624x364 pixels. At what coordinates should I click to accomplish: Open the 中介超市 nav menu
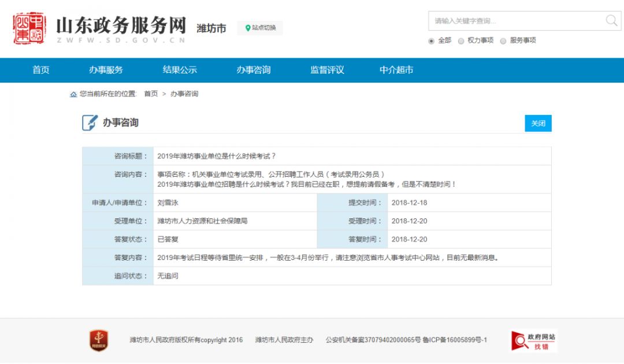point(396,70)
